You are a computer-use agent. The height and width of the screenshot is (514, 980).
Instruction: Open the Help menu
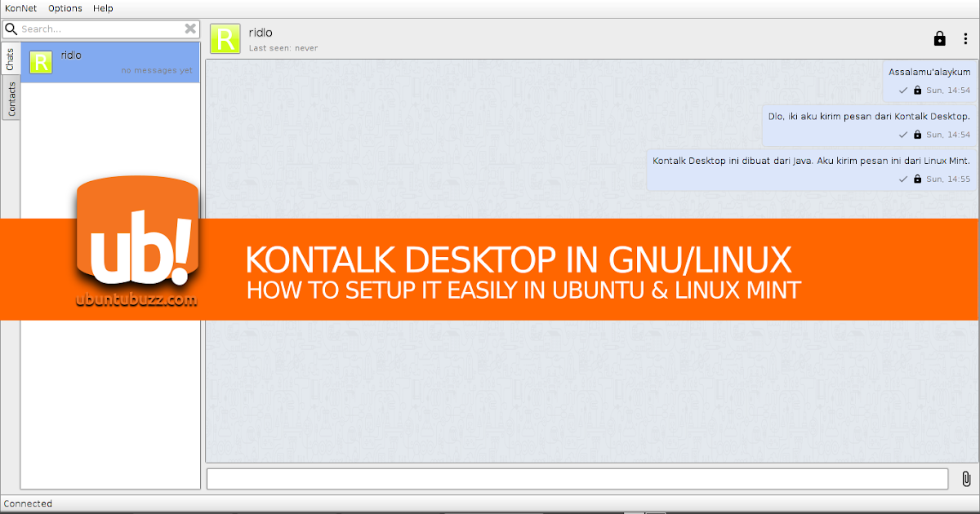point(103,8)
